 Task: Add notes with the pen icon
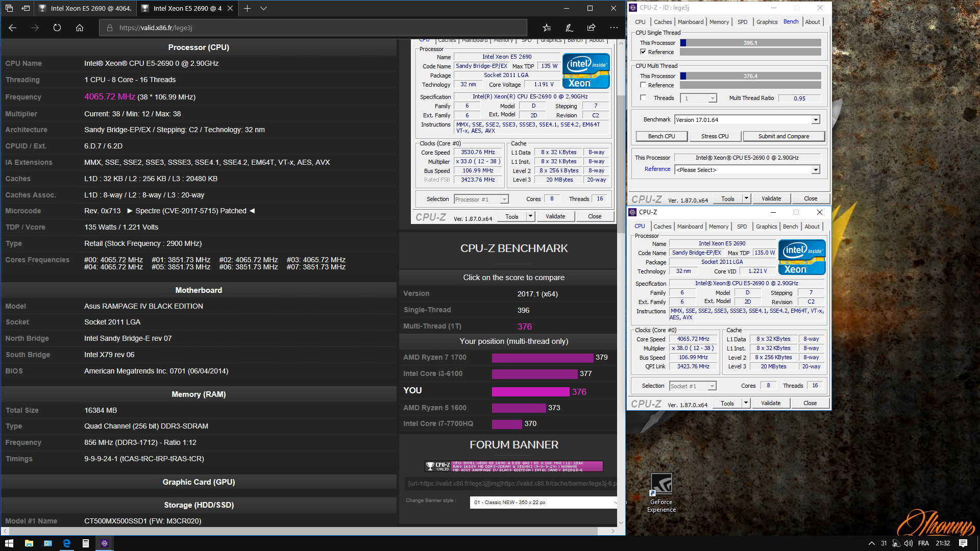click(569, 28)
